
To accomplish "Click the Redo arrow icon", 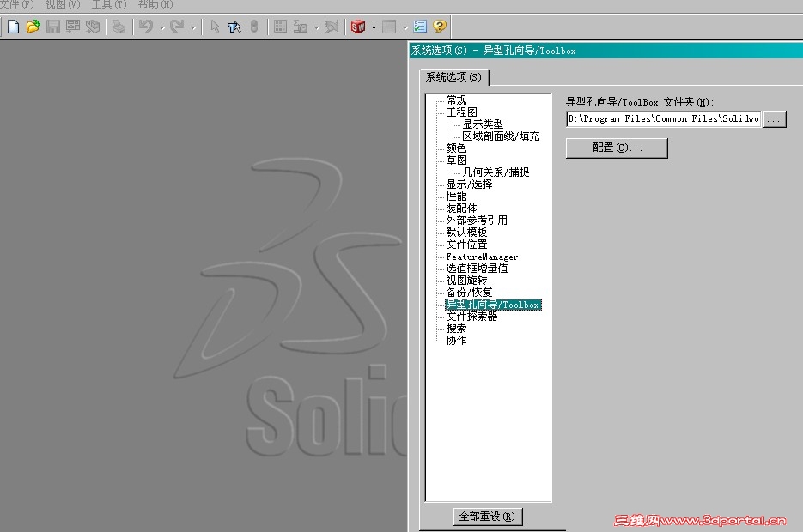I will [177, 27].
